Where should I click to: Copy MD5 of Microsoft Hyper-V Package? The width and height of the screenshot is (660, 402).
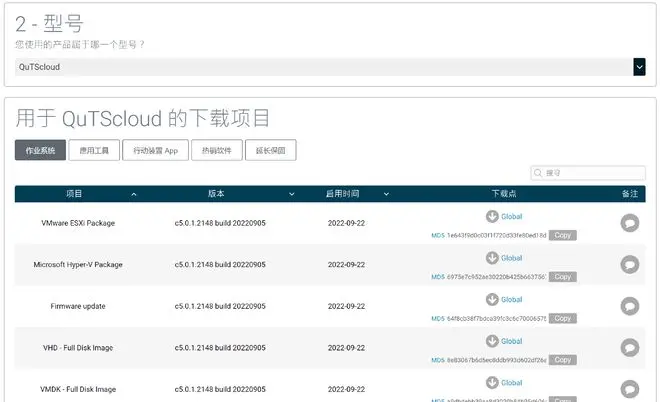pos(563,277)
